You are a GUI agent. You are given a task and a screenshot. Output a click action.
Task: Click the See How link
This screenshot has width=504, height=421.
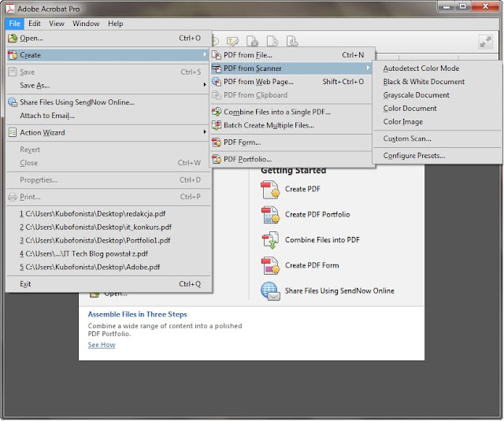(x=102, y=345)
